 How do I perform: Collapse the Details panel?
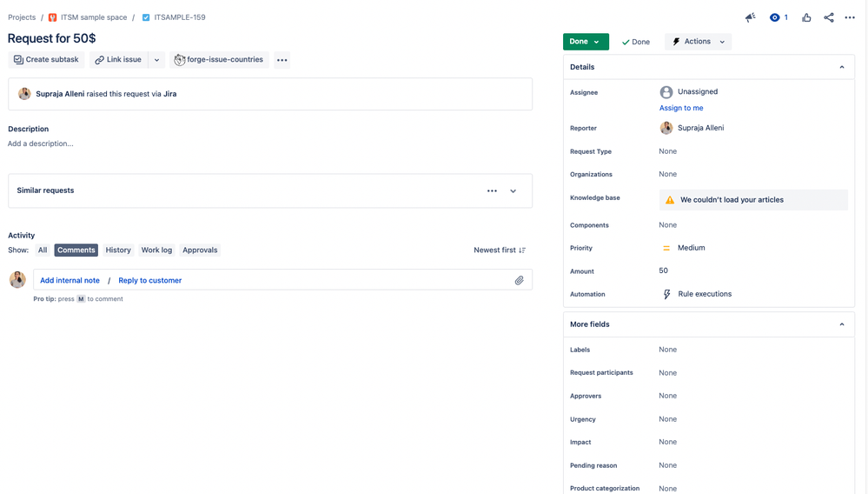[x=842, y=67]
